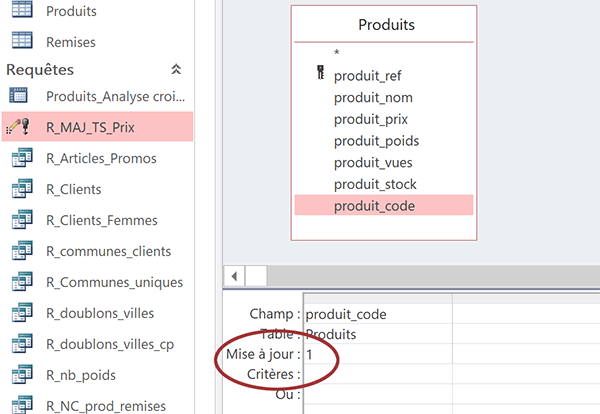This screenshot has height=414, width=600.
Task: Click the empty Champ cell in second column
Action: (526, 314)
